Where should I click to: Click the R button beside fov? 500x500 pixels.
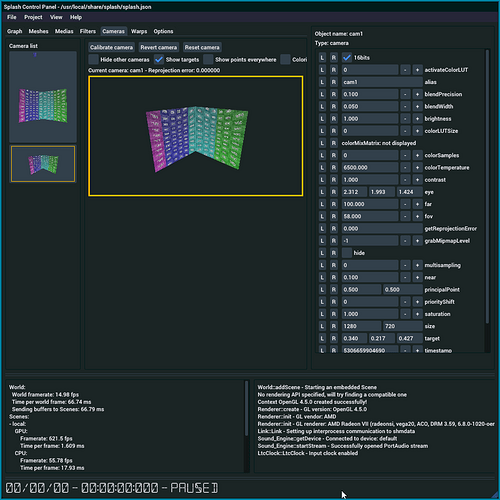[334, 216]
